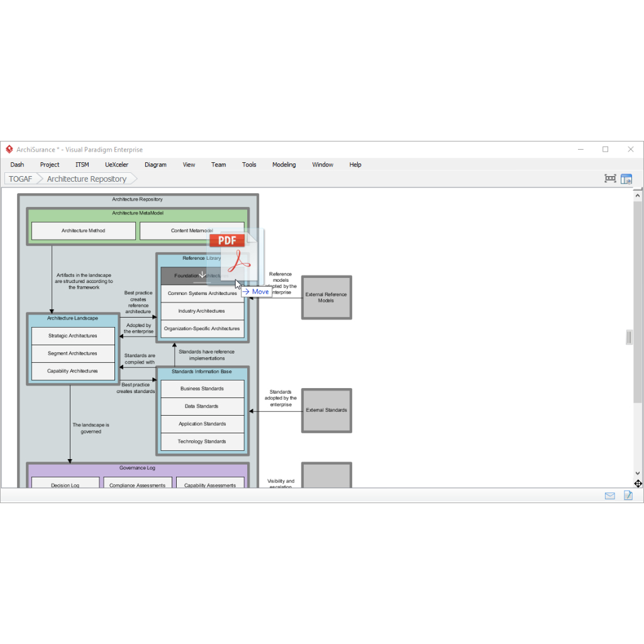
Task: Select the Decision Log box
Action: (65, 482)
